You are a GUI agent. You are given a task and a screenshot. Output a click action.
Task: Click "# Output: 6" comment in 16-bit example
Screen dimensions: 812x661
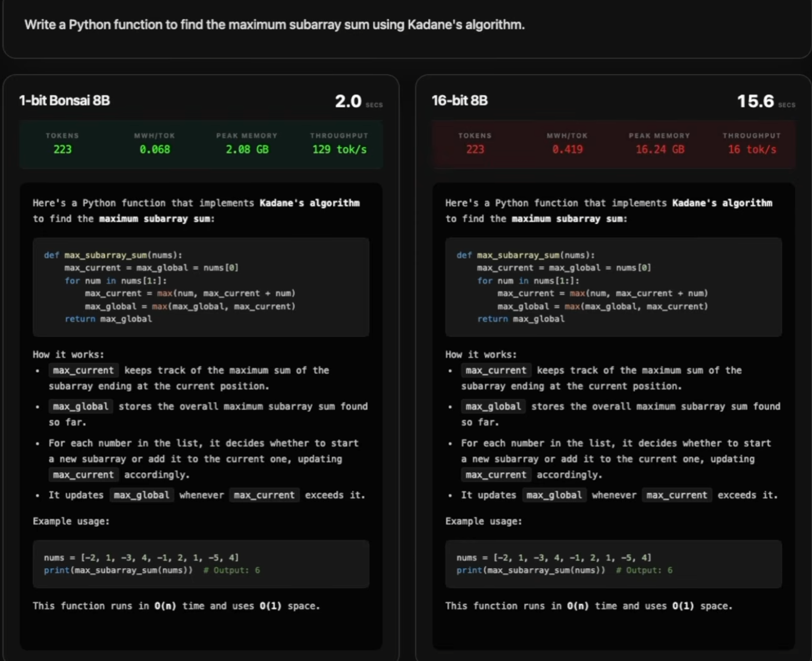pos(644,570)
